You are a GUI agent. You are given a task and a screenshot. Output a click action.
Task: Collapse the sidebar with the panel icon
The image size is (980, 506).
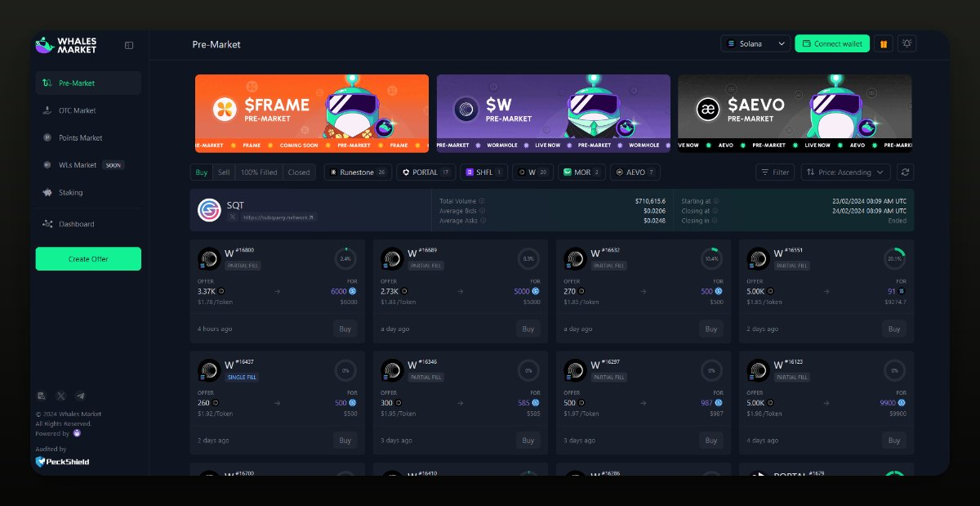[x=129, y=45]
